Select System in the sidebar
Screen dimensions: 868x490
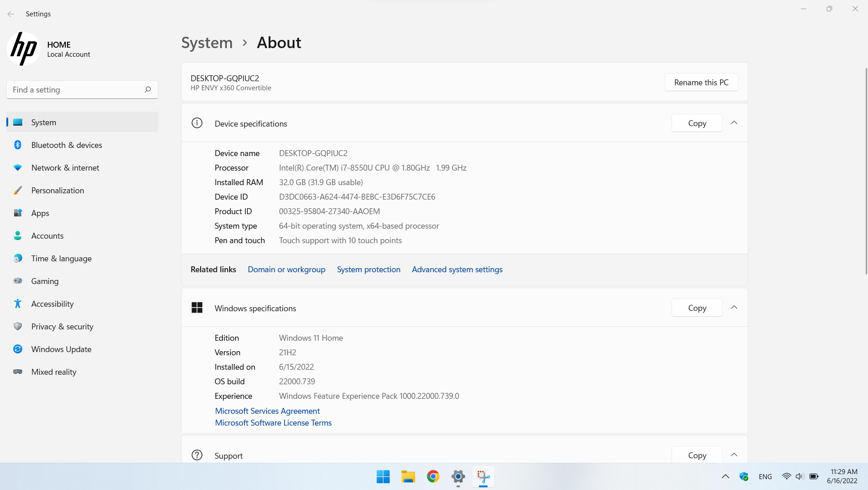tap(83, 122)
